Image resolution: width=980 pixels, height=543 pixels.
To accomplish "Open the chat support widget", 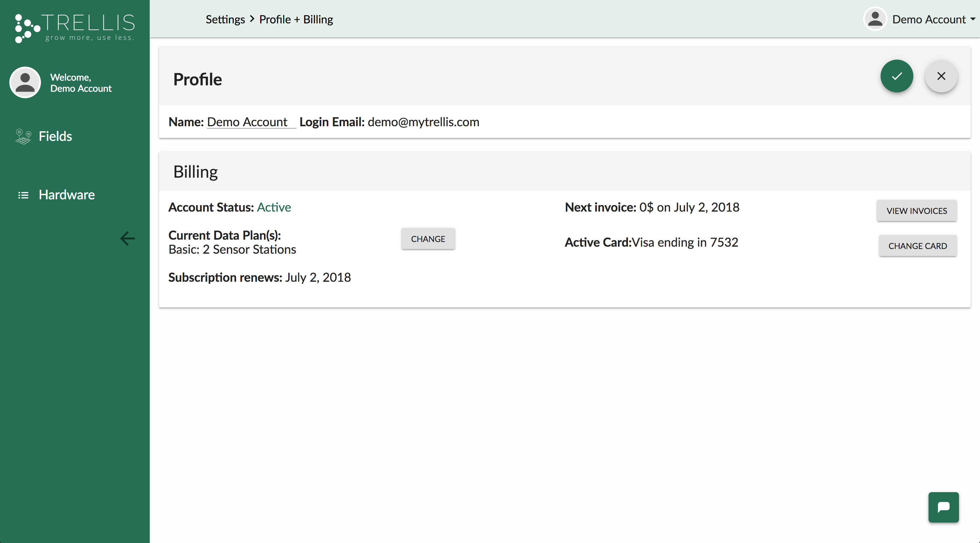I will coord(943,507).
